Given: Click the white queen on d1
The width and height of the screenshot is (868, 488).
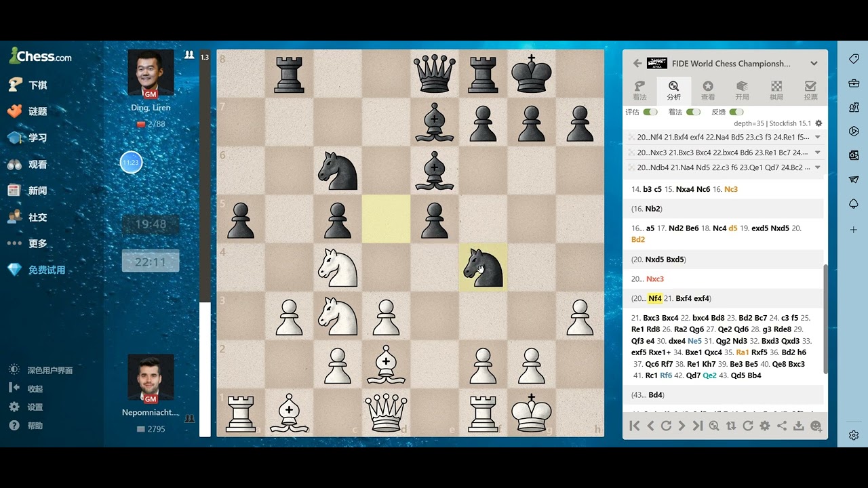Looking at the screenshot, I should [386, 412].
